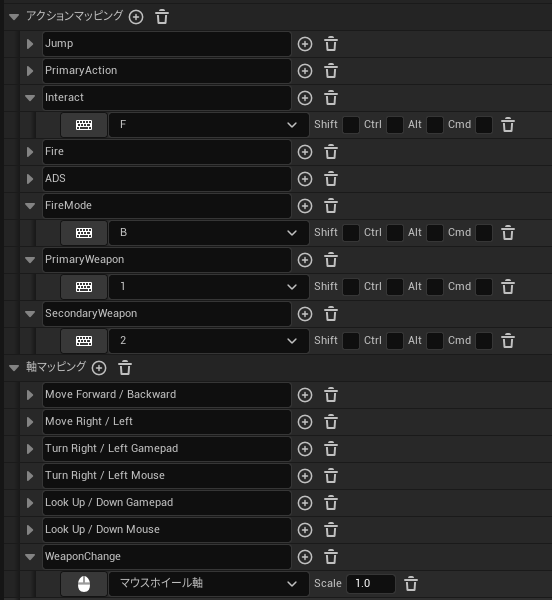Collapse the アクションマッピング section

click(14, 17)
